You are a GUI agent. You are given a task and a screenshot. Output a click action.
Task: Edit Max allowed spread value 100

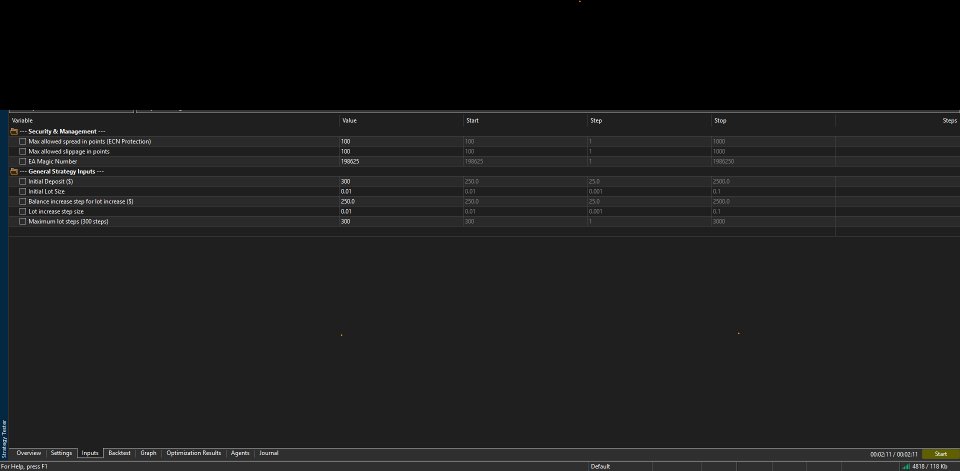click(x=401, y=141)
